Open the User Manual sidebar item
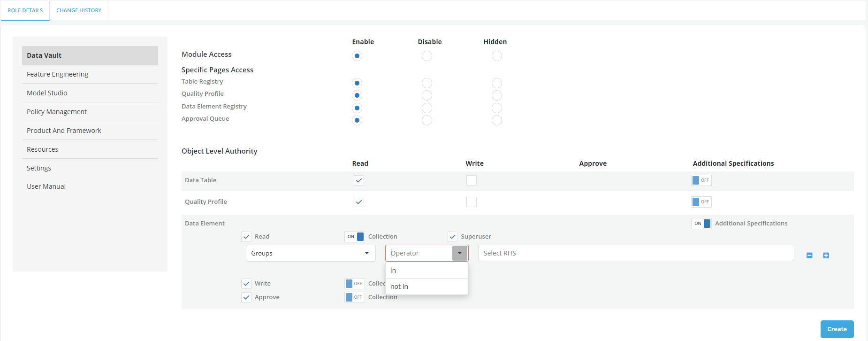 coord(46,186)
